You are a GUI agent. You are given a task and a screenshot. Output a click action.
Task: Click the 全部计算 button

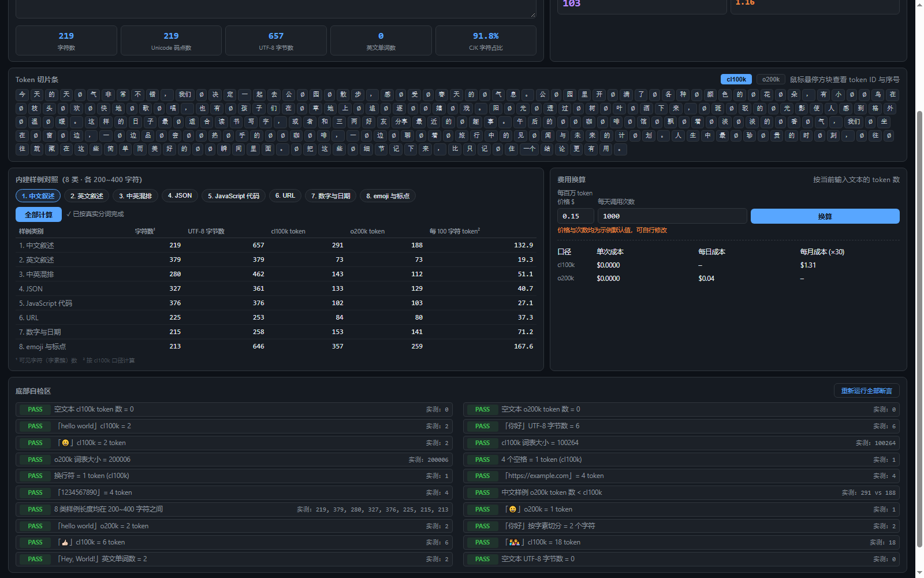[39, 214]
